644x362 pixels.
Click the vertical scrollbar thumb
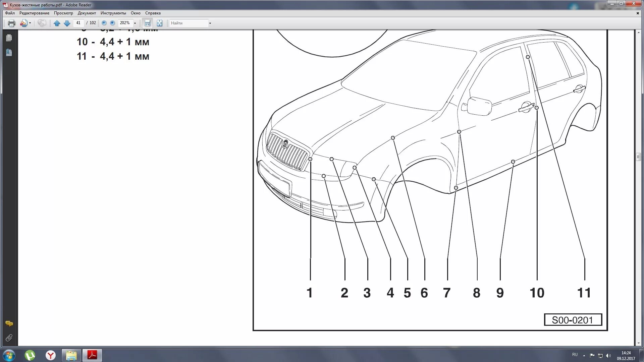pos(638,157)
